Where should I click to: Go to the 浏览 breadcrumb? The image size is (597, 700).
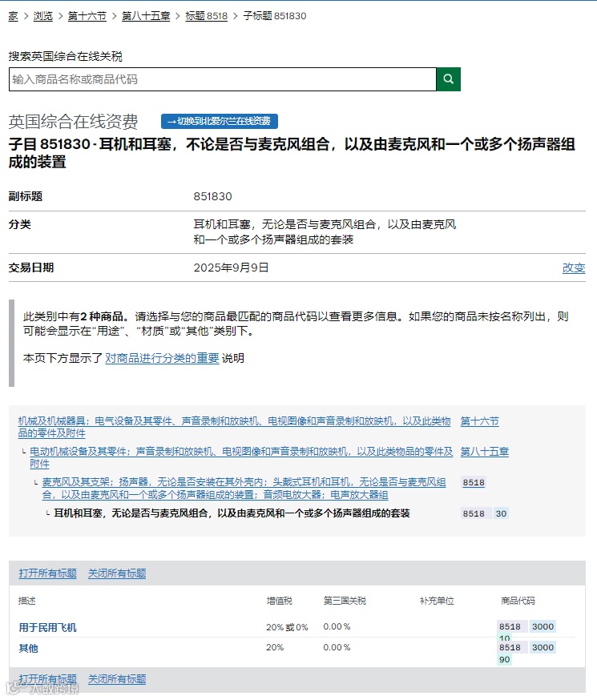click(x=42, y=16)
